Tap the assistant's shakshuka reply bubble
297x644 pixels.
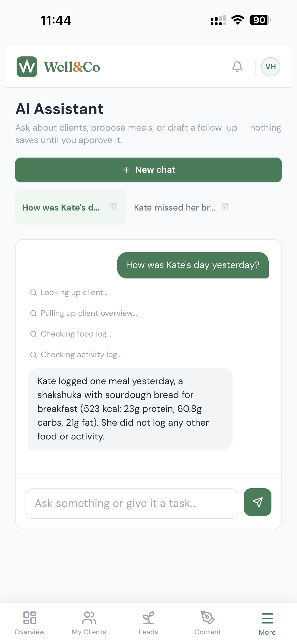point(130,409)
